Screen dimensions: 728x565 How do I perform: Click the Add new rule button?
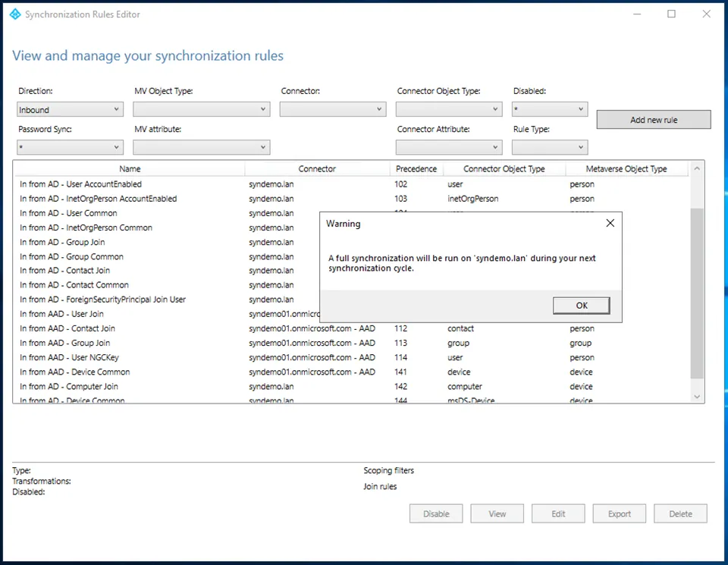click(653, 120)
